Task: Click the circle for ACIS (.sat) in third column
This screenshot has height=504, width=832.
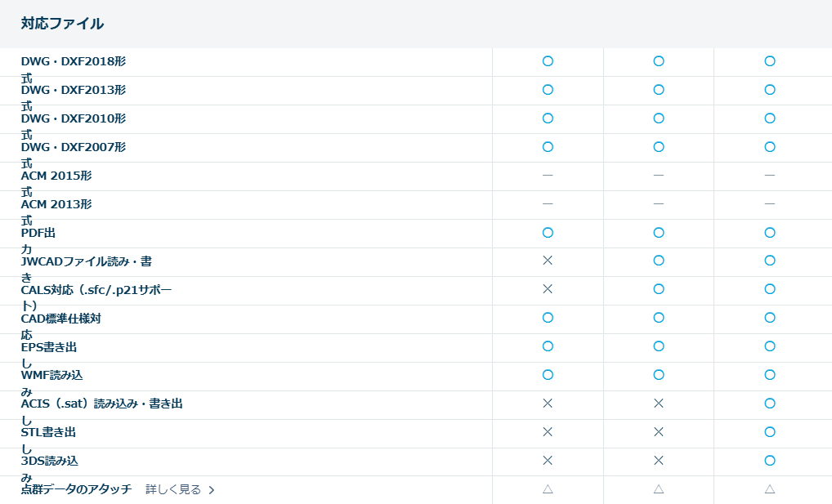Action: pyautogui.click(x=769, y=404)
